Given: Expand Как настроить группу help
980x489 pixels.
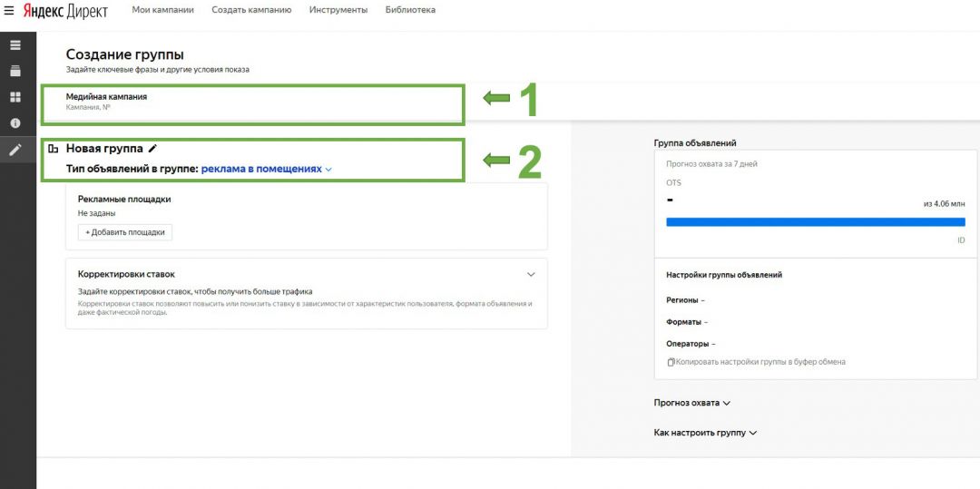Looking at the screenshot, I should point(704,433).
